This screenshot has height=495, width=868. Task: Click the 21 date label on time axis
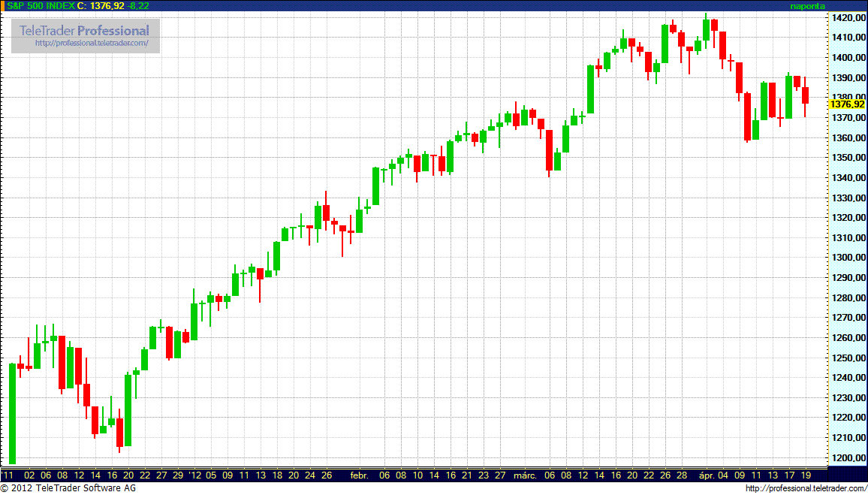467,475
